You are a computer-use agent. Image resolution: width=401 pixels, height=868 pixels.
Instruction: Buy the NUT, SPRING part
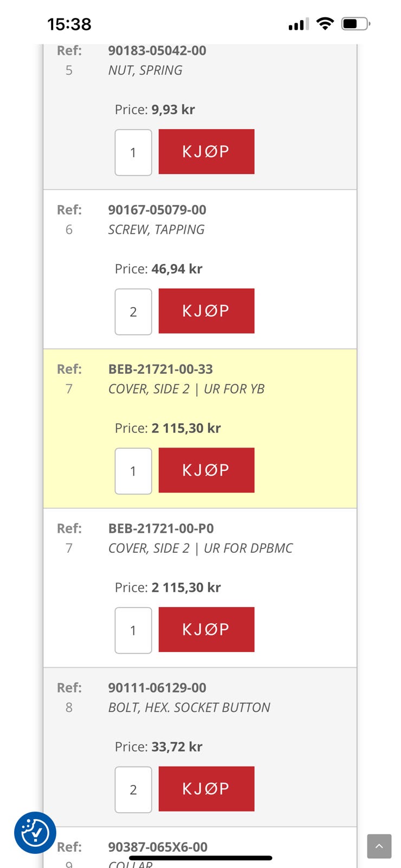tap(206, 152)
